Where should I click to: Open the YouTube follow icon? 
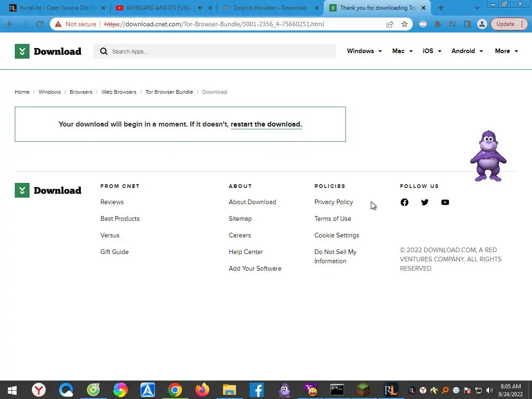pyautogui.click(x=445, y=202)
